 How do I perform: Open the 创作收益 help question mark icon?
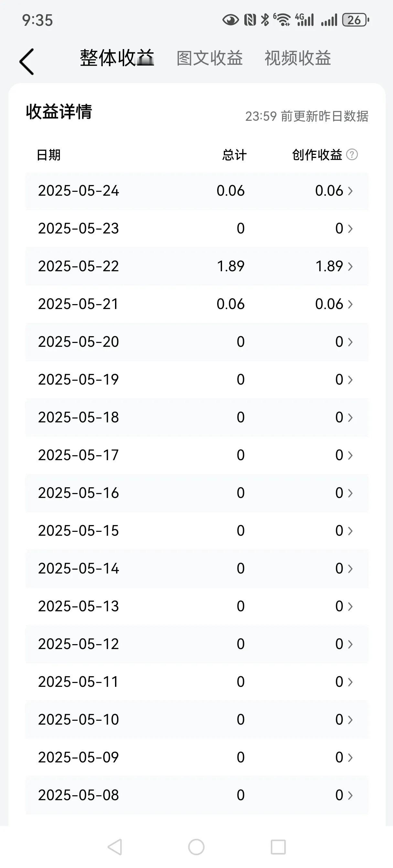[x=352, y=155]
